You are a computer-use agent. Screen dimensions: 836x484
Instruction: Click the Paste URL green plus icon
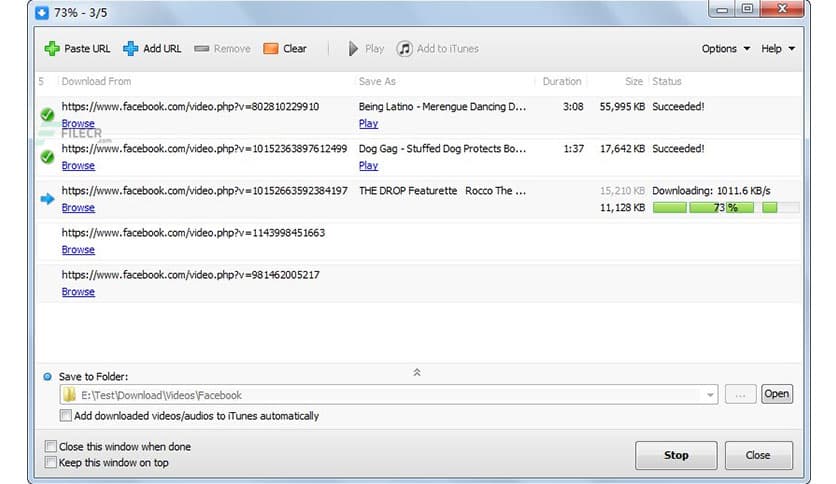[52, 49]
